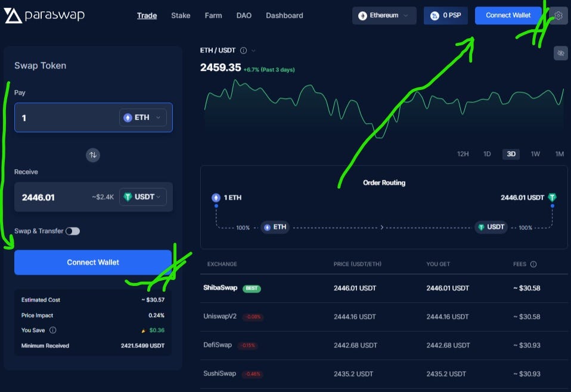571x392 pixels.
Task: Click the 1 ETH routing source icon
Action: pyautogui.click(x=216, y=198)
